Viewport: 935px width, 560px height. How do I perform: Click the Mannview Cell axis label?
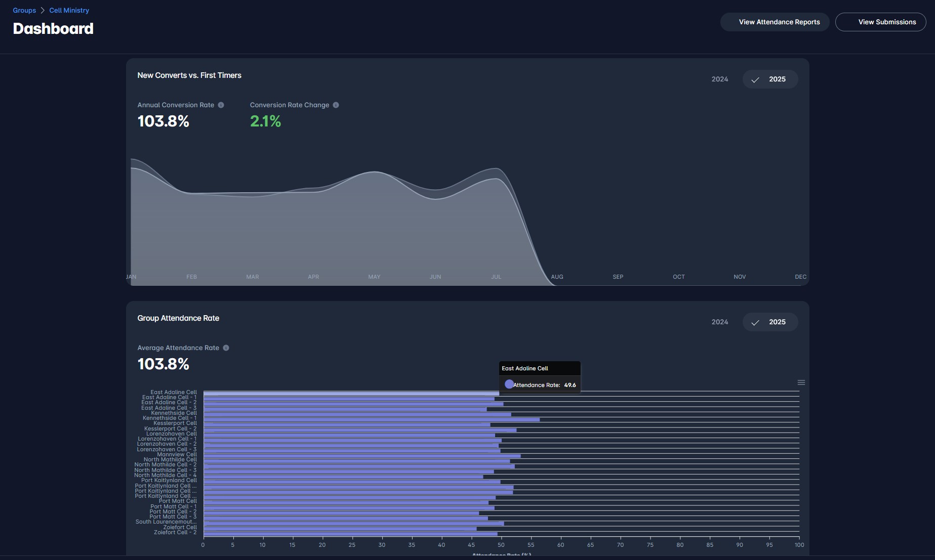point(177,454)
